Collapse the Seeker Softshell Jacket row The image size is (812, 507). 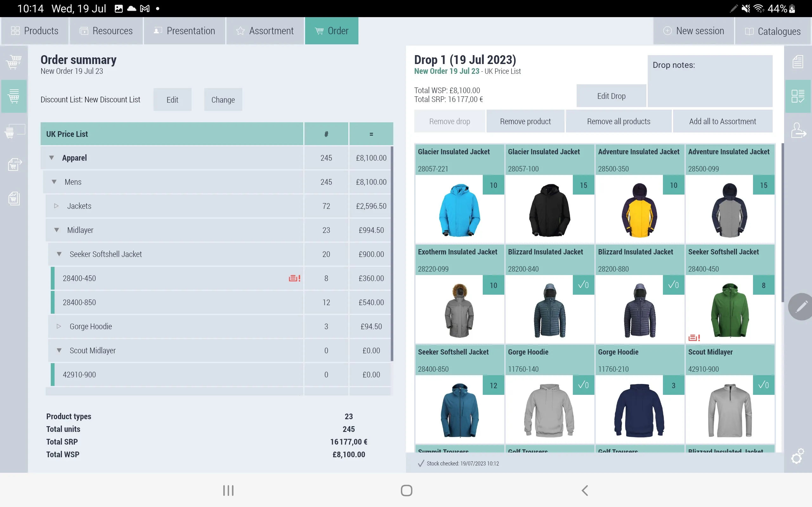click(58, 253)
